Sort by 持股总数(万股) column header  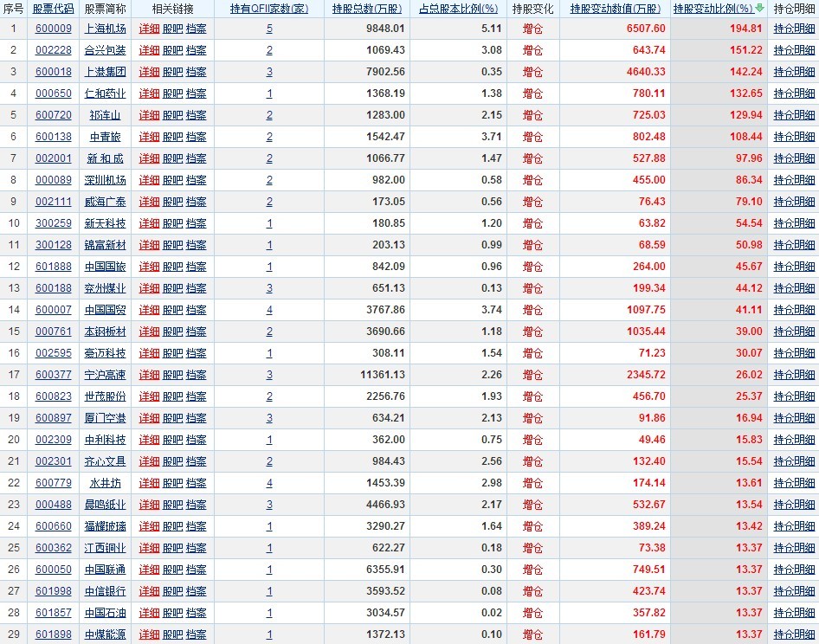coord(367,9)
